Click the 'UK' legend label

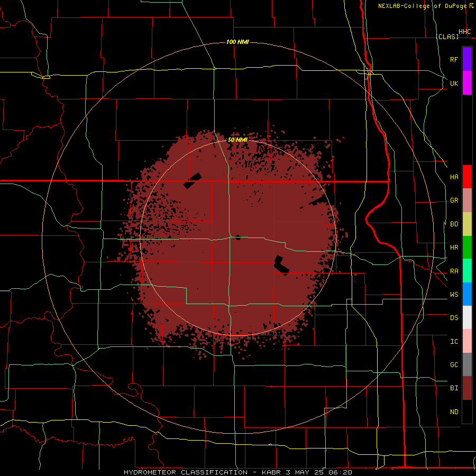point(454,83)
